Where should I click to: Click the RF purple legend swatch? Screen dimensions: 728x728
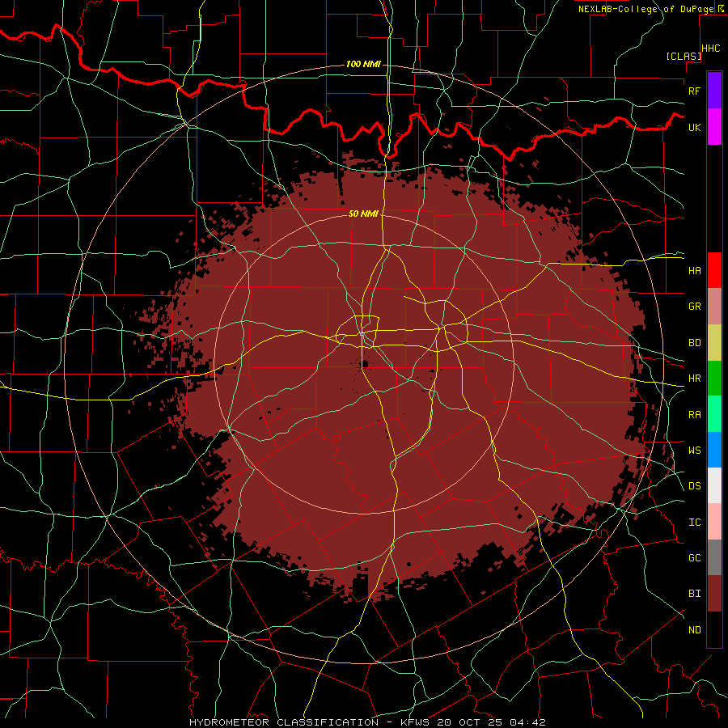(714, 91)
